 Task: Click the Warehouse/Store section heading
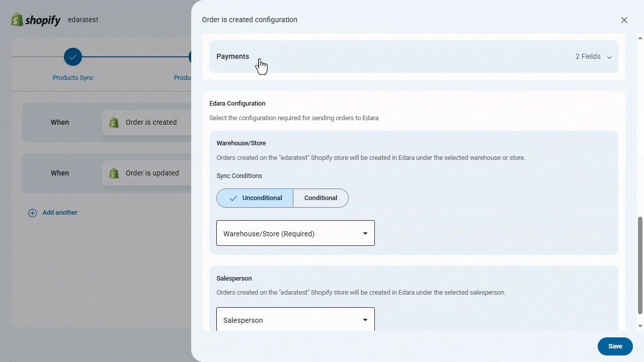[x=242, y=143]
